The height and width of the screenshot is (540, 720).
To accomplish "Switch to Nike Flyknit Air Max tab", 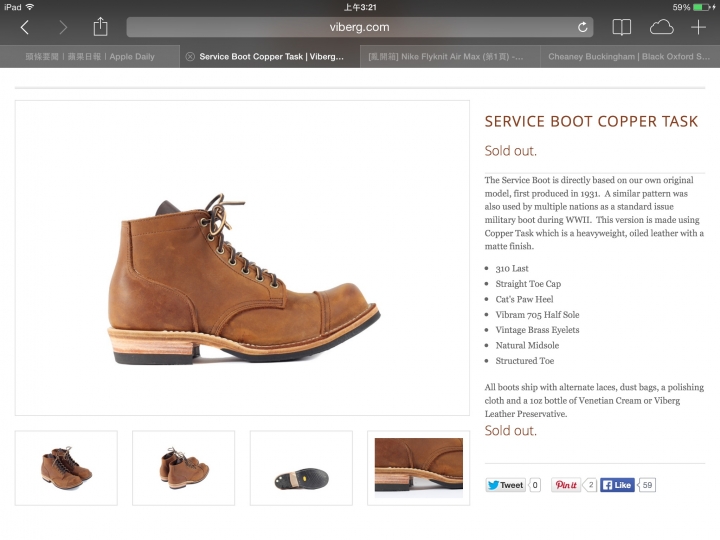I will pyautogui.click(x=450, y=56).
